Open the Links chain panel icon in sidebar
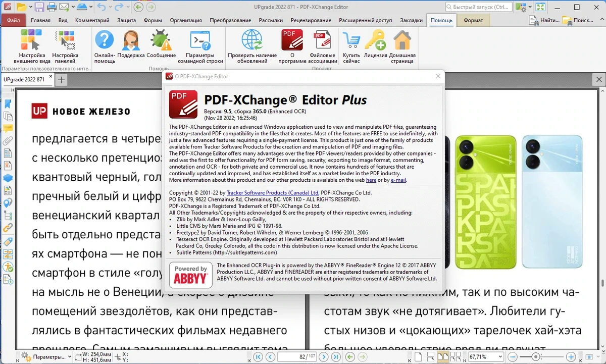Viewport: 606px width, 364px height. (x=8, y=228)
